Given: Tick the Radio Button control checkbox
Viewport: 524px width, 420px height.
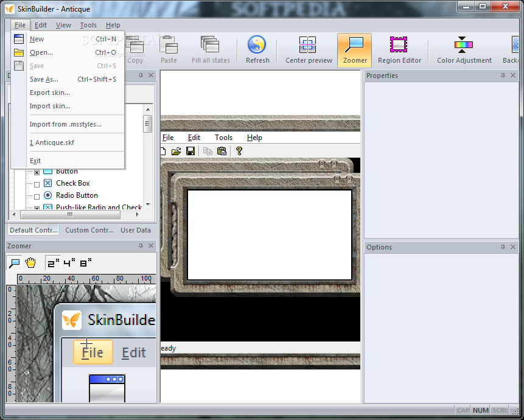Looking at the screenshot, I should (x=37, y=197).
